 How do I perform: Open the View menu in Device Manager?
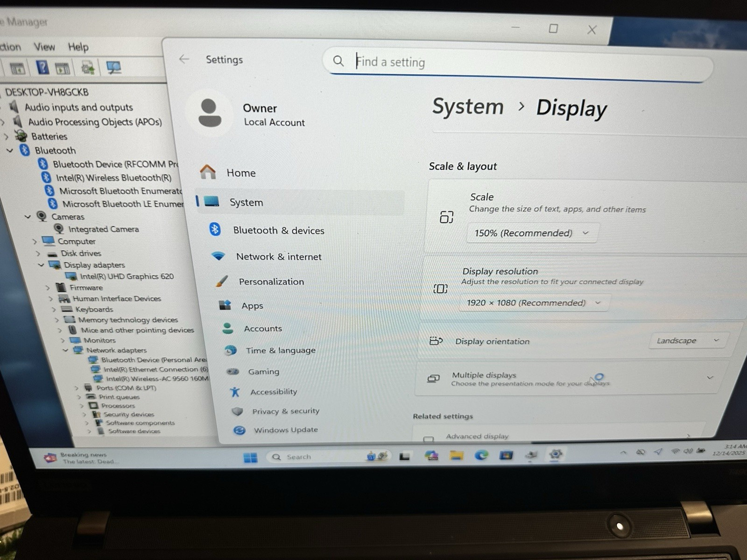[x=44, y=47]
